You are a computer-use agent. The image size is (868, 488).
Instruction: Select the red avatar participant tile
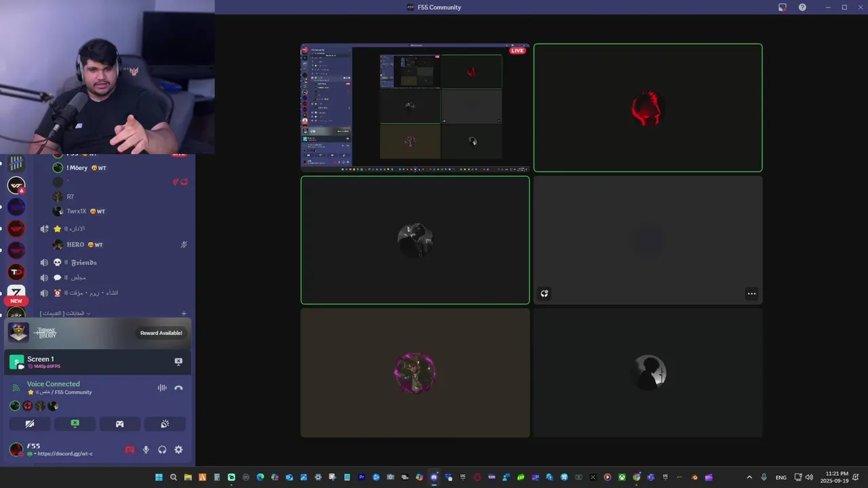tap(648, 108)
